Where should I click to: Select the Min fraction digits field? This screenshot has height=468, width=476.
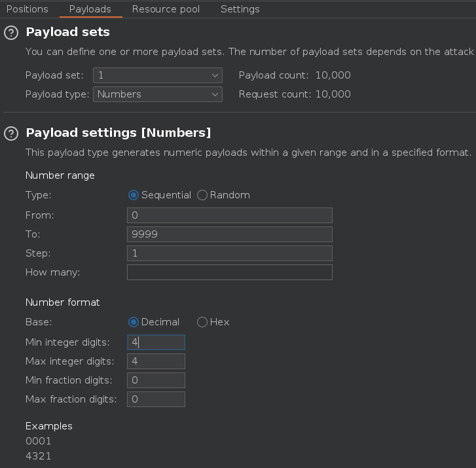[156, 380]
